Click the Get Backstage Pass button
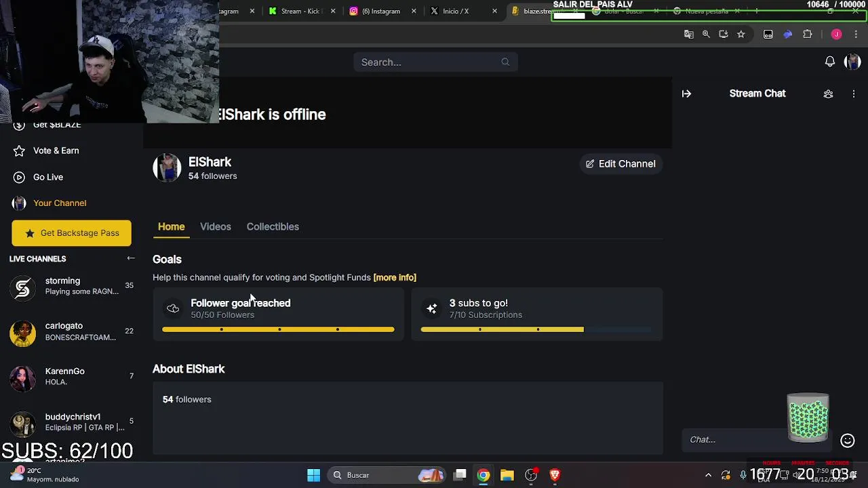 tap(71, 233)
